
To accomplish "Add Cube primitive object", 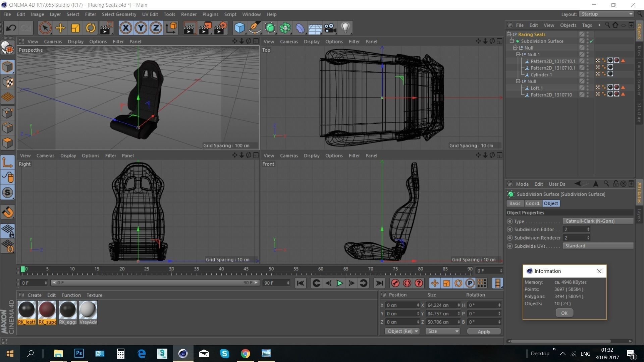I will coord(240,28).
